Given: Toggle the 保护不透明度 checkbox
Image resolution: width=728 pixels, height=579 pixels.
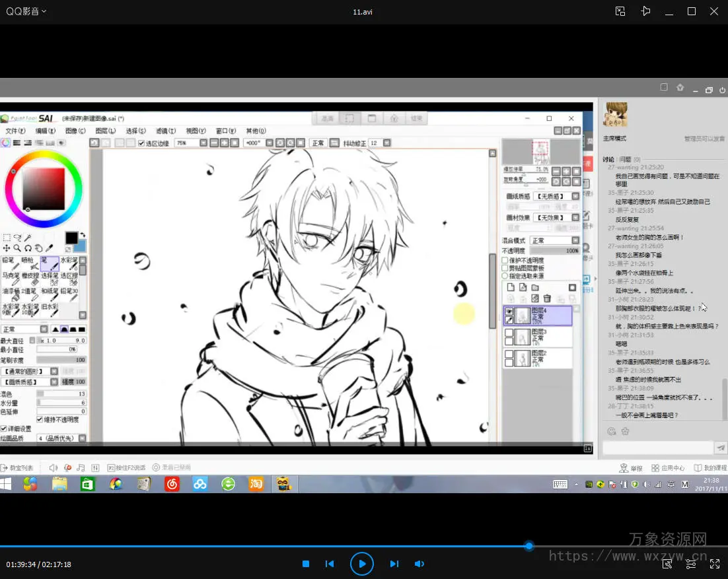Looking at the screenshot, I should pyautogui.click(x=505, y=261).
